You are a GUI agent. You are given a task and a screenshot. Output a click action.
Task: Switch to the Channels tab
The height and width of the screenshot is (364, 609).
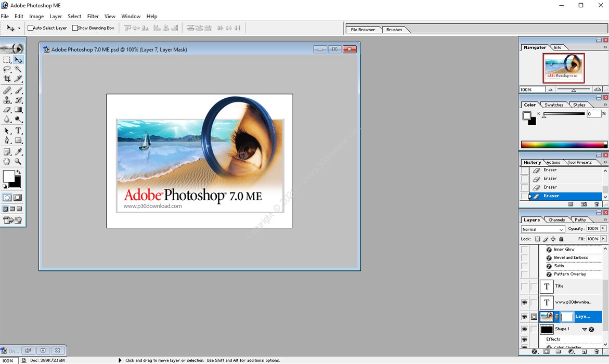(x=556, y=220)
